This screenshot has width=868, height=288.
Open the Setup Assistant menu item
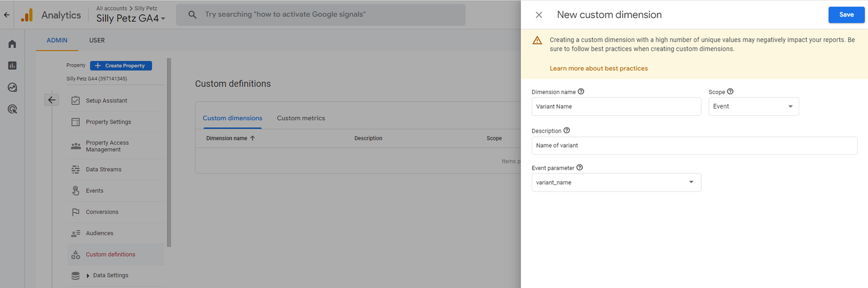tap(116, 101)
